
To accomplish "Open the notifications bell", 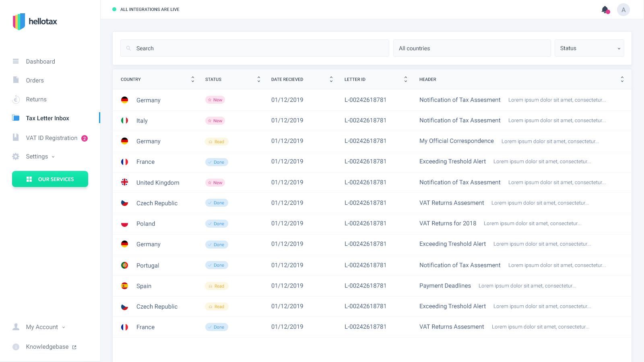I will pos(605,10).
